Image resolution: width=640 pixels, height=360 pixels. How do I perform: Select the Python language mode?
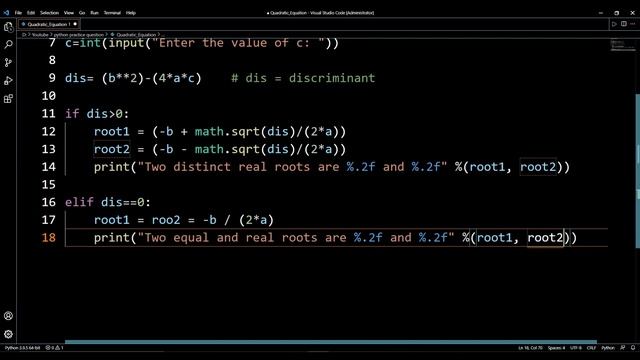(608, 348)
